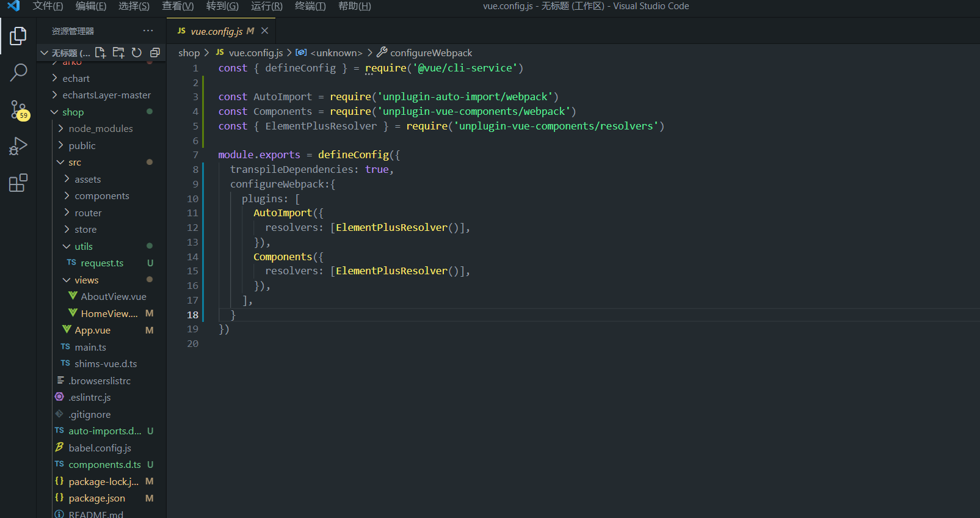Open Source Control view with 59 badge
The height and width of the screenshot is (518, 980).
18,110
